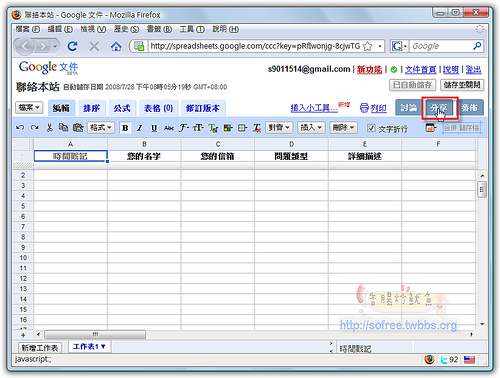
Task: Select cell 您的名字 in column B
Action: tap(144, 156)
